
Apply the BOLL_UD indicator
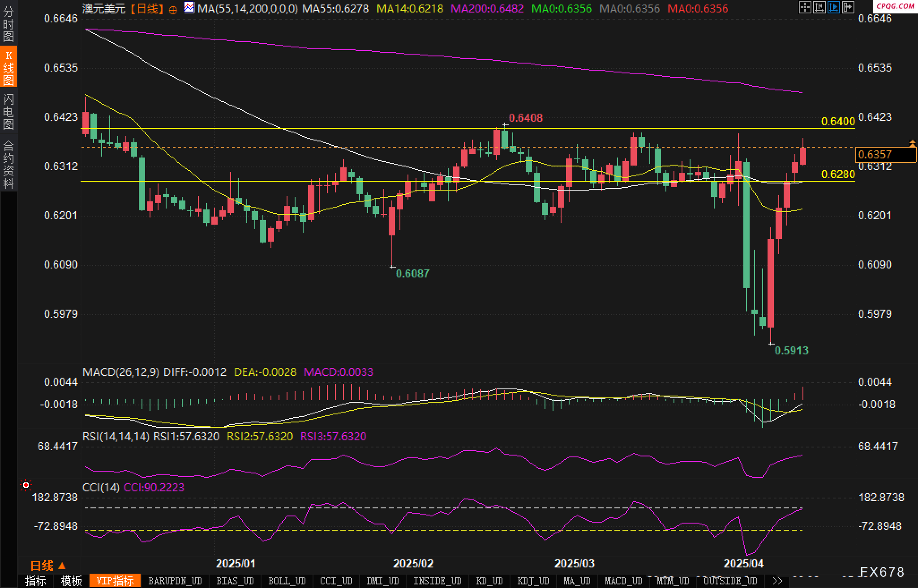[287, 581]
